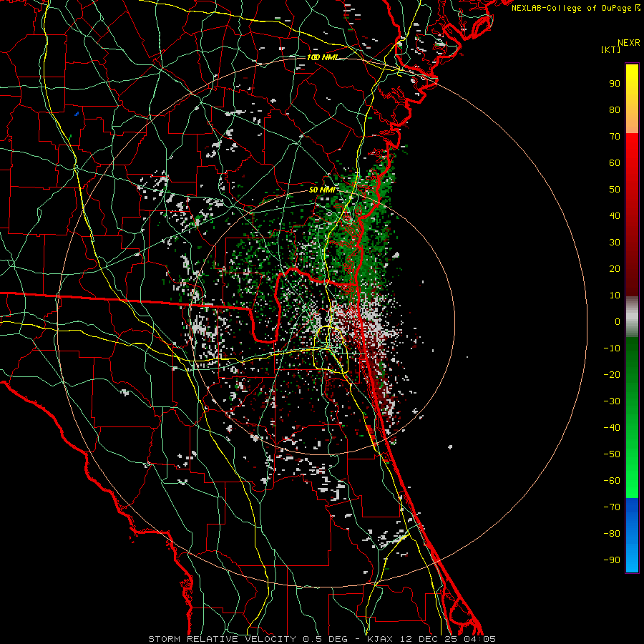Click the -20 value on velocity scale
The height and width of the screenshot is (644, 644).
tap(612, 374)
